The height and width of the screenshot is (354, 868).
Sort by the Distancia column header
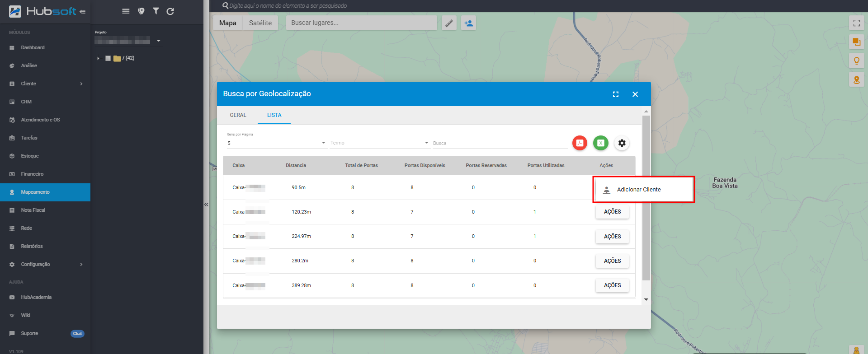click(296, 165)
